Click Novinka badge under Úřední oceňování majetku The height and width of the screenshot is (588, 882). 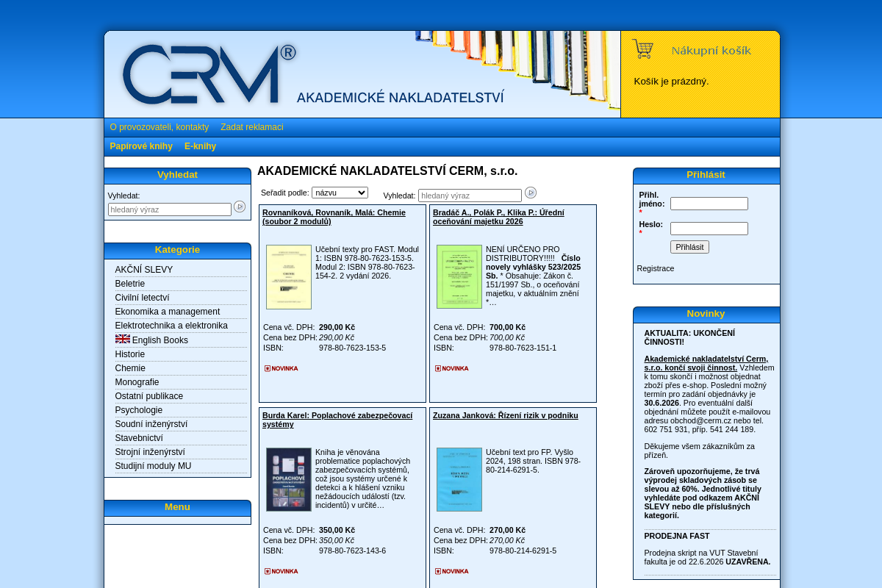pyautogui.click(x=452, y=368)
